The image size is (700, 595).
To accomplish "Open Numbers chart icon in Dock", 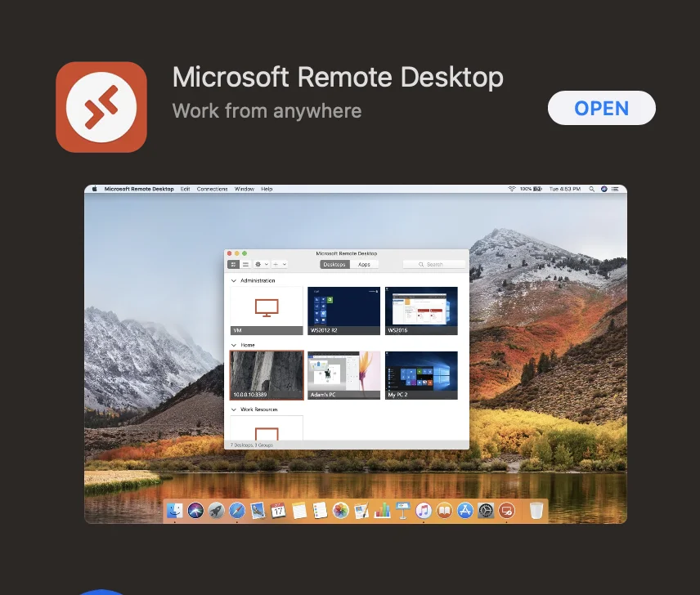I will tap(382, 510).
